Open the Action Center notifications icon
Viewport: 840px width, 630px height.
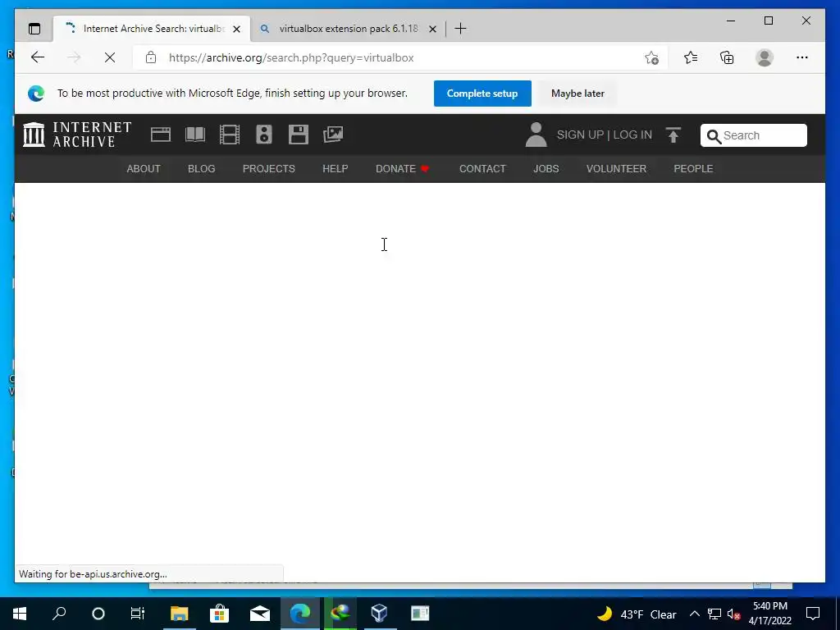pos(813,614)
